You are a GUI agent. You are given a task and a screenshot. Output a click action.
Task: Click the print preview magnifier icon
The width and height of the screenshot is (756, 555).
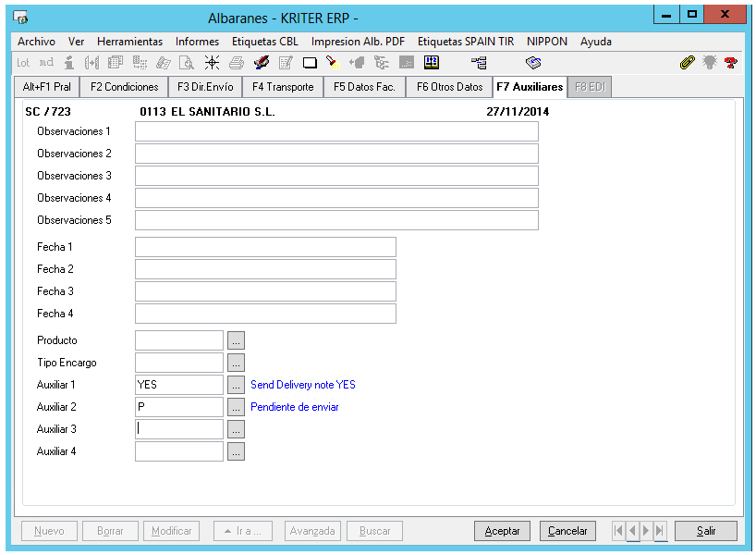187,63
